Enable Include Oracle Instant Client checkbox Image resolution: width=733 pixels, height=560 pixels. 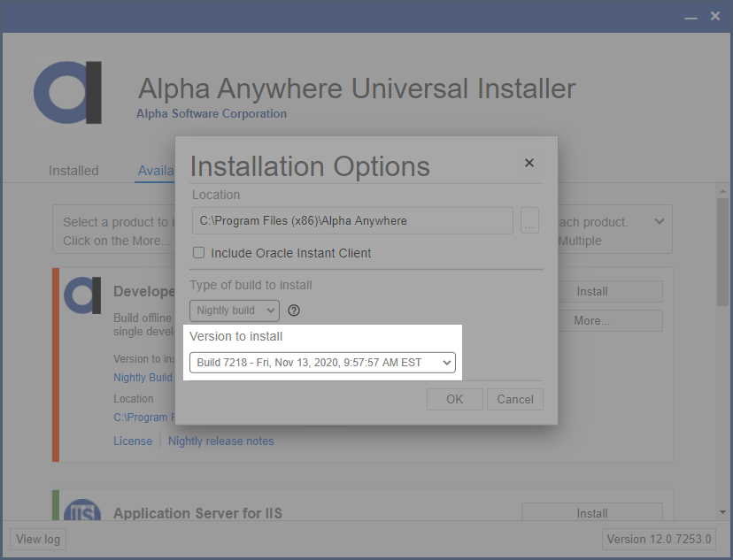[198, 253]
